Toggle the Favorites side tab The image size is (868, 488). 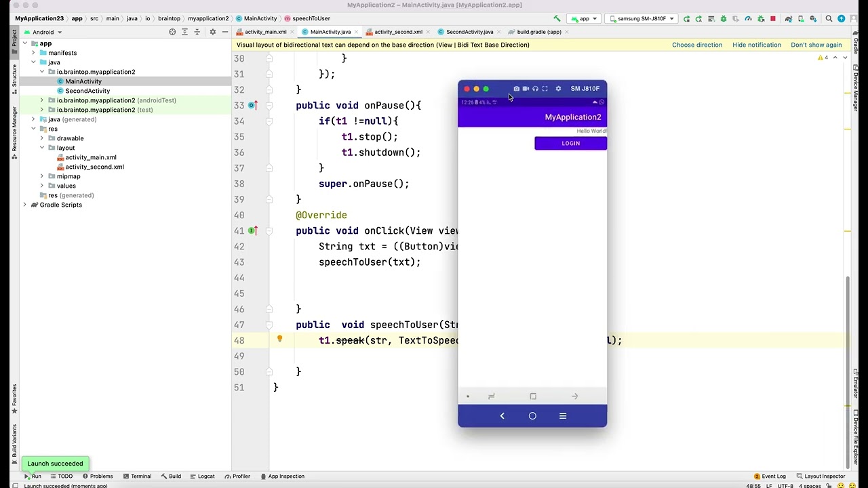[x=14, y=399]
